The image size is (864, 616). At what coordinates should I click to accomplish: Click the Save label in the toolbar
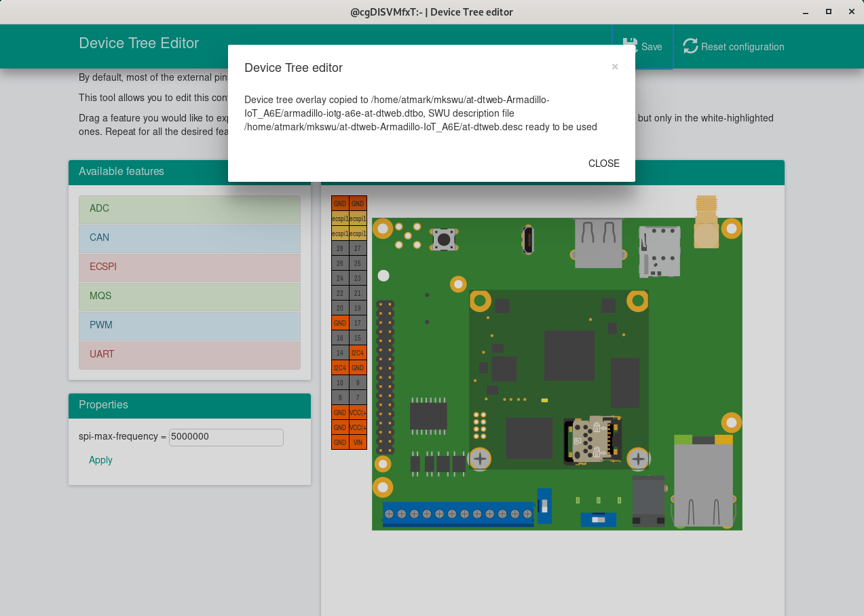651,47
